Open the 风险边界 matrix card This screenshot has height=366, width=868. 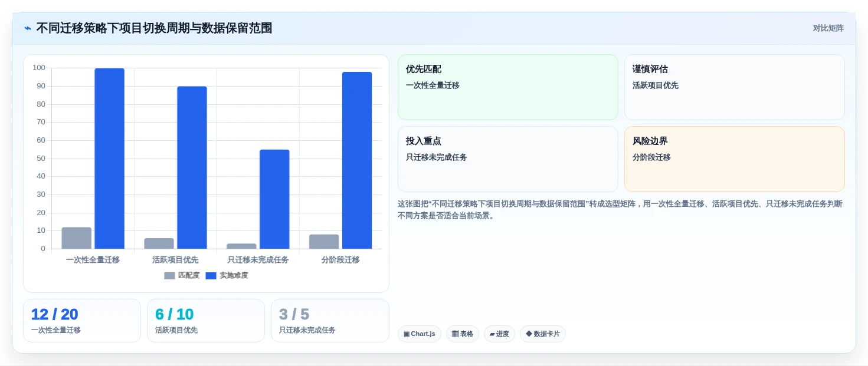735,159
